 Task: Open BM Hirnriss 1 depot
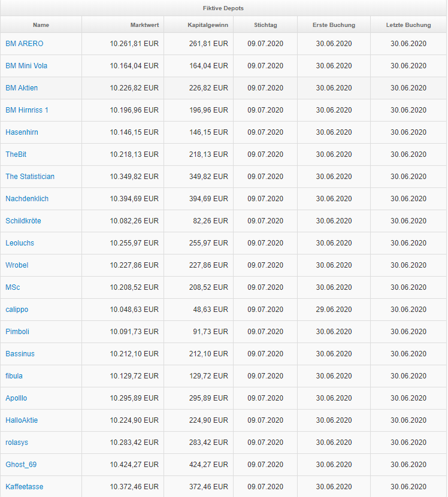pos(27,110)
